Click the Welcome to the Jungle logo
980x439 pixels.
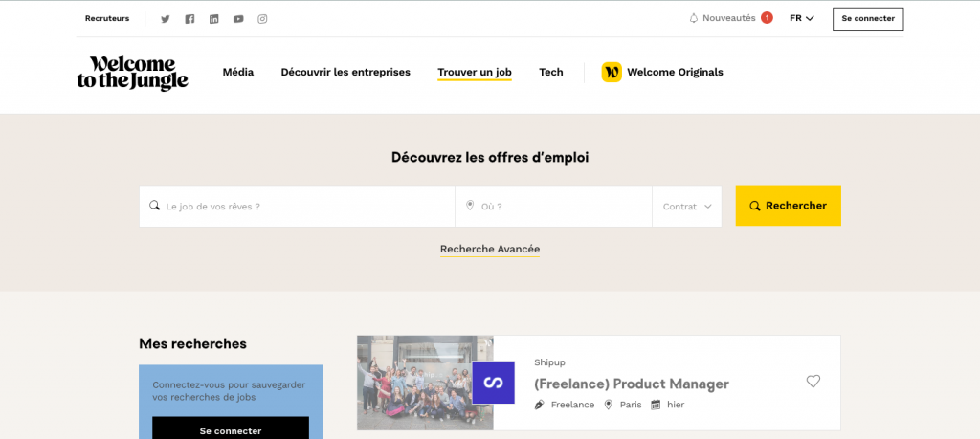click(x=132, y=73)
